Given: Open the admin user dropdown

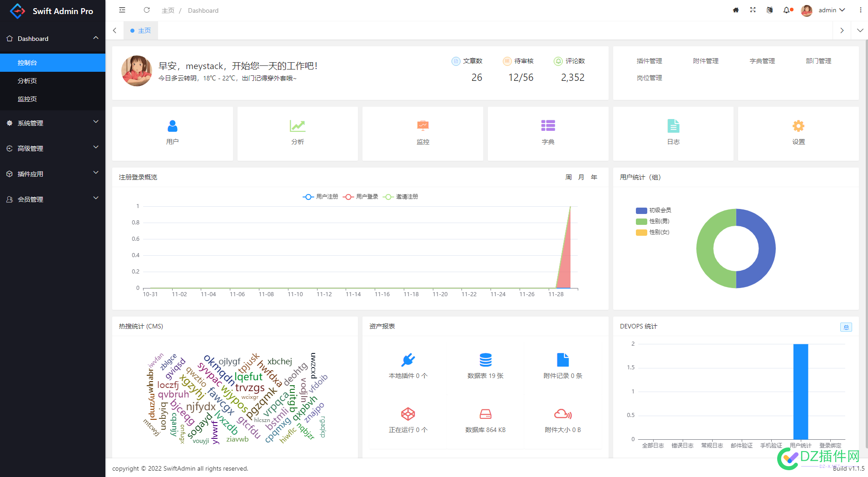Looking at the screenshot, I should tap(831, 10).
